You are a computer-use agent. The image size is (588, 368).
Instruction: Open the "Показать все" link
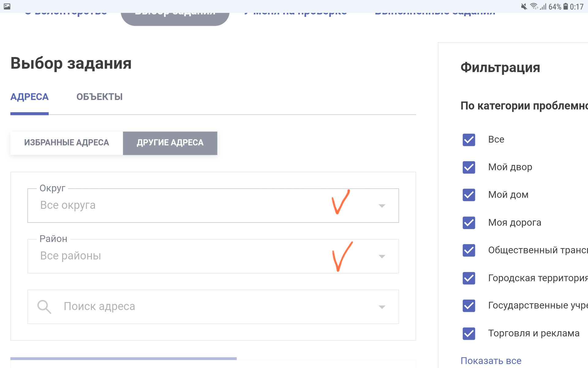point(491,361)
